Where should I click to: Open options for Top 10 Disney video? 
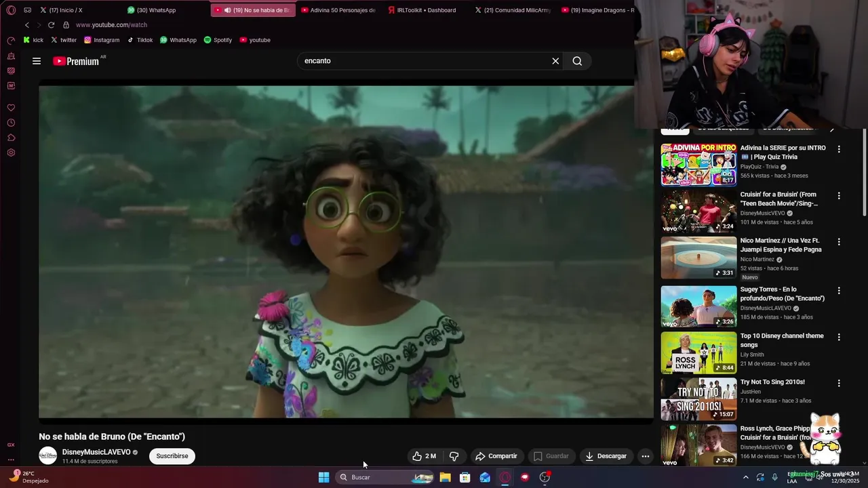(839, 337)
